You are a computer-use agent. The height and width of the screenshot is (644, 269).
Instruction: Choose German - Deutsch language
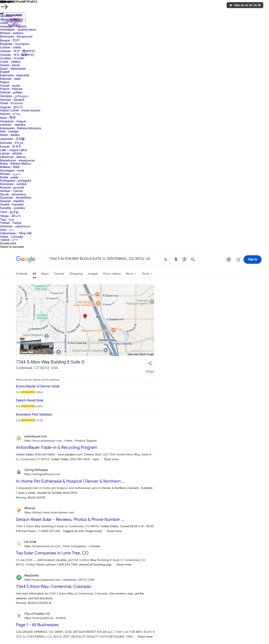(x=12, y=100)
